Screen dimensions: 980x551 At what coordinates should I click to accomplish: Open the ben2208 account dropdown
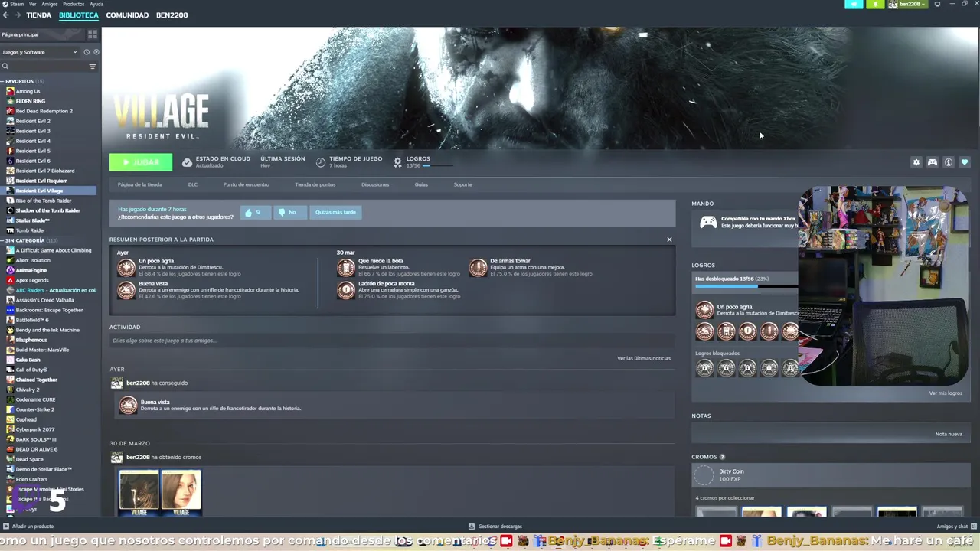(908, 5)
